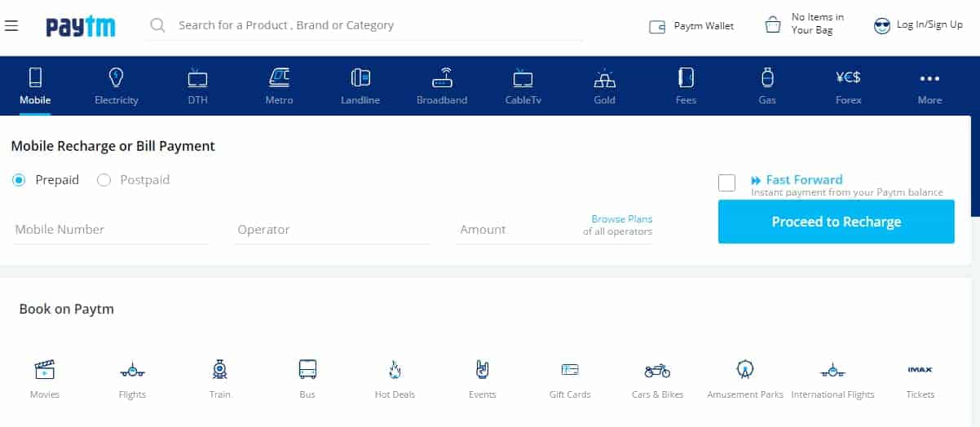The width and height of the screenshot is (980, 427).
Task: Select the Fees icon
Action: point(686,77)
